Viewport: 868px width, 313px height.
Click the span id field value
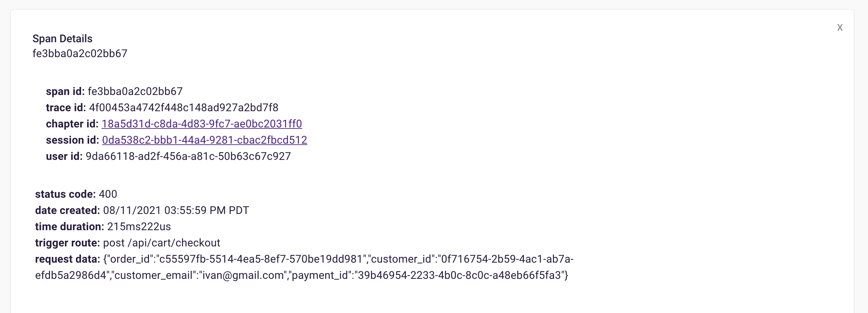coord(135,91)
